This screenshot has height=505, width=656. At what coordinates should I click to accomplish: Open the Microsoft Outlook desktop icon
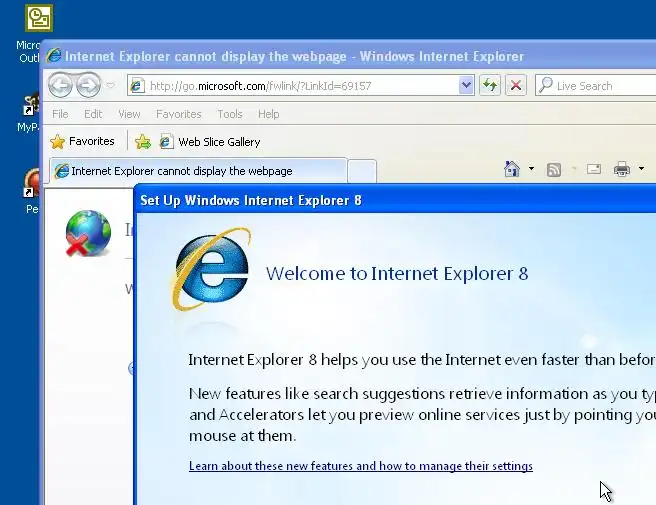pyautogui.click(x=38, y=18)
